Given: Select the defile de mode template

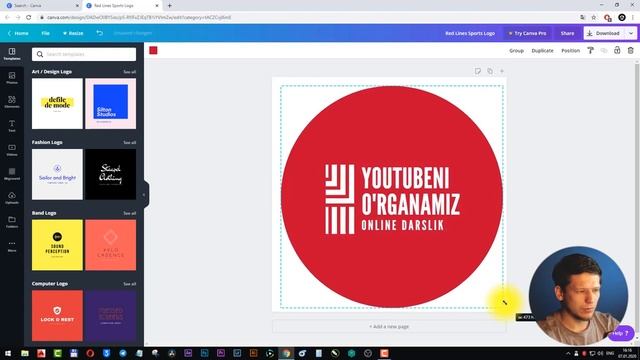Looking at the screenshot, I should click(x=57, y=104).
